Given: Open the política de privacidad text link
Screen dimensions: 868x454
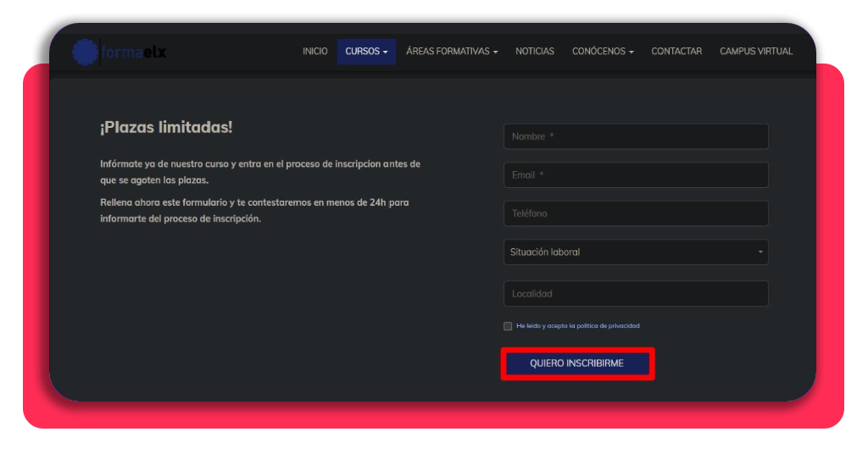Looking at the screenshot, I should [x=608, y=326].
